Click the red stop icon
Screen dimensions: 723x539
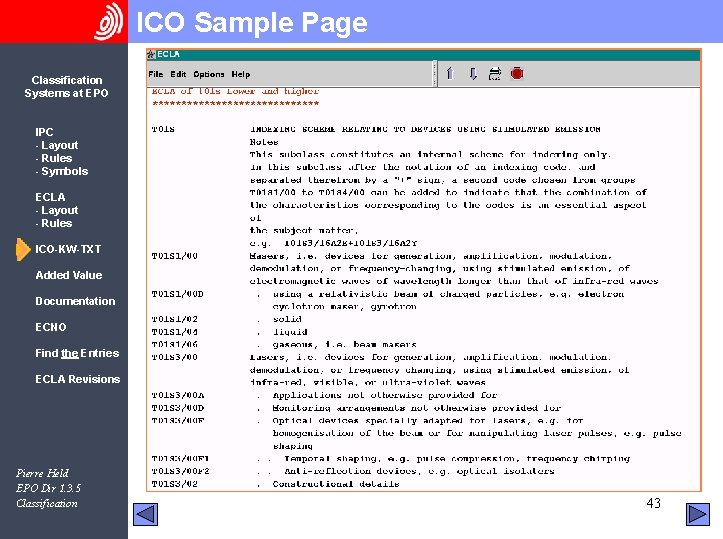click(x=517, y=74)
